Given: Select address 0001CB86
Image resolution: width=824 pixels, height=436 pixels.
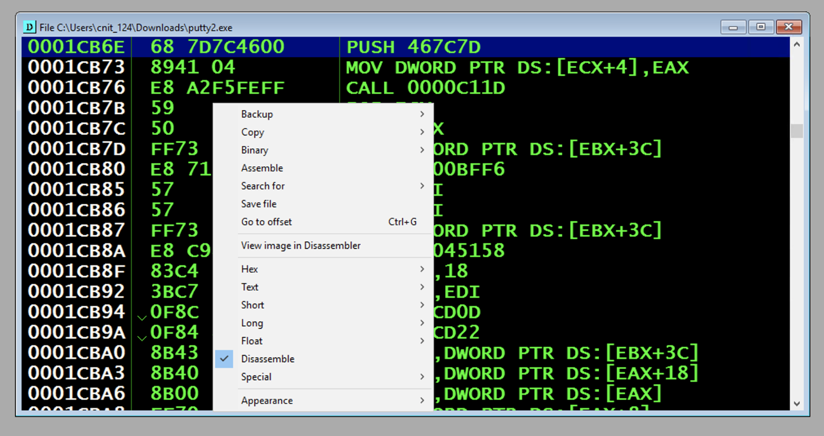Looking at the screenshot, I should point(77,210).
